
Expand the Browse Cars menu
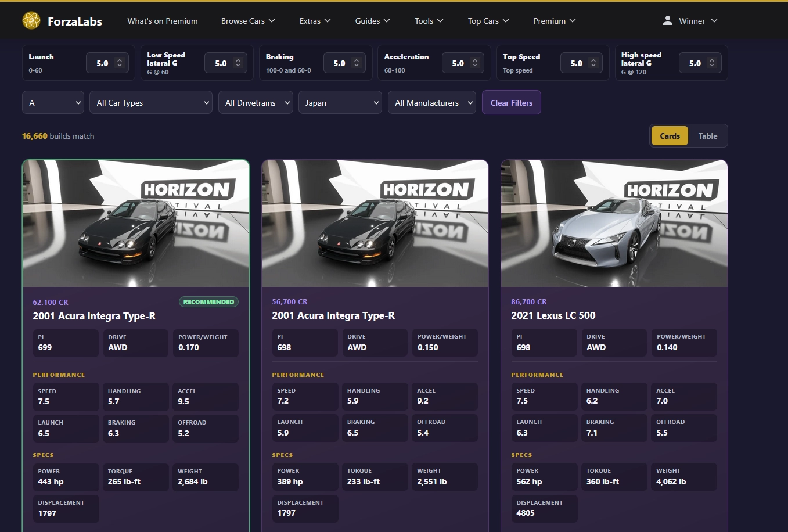tap(248, 21)
